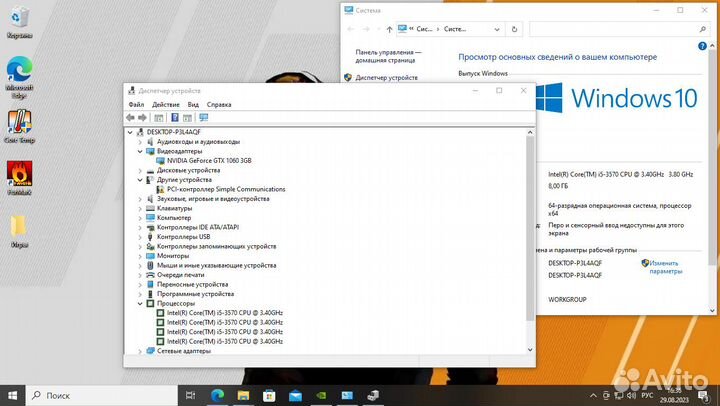The height and width of the screenshot is (406, 720).
Task: Click the РУС language indicator in tray
Action: (x=647, y=395)
